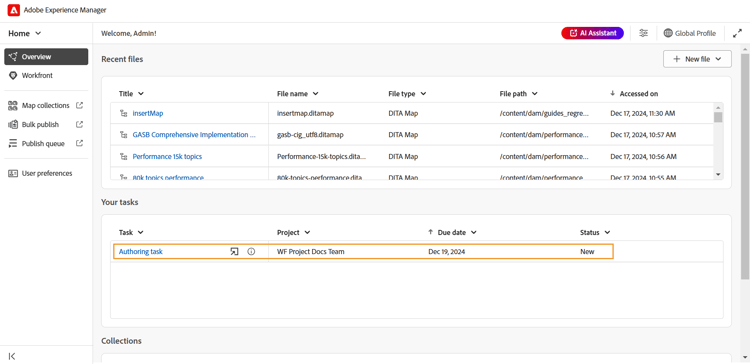The height and width of the screenshot is (364, 750).
Task: Sort by Accessed on column
Action: point(634,94)
